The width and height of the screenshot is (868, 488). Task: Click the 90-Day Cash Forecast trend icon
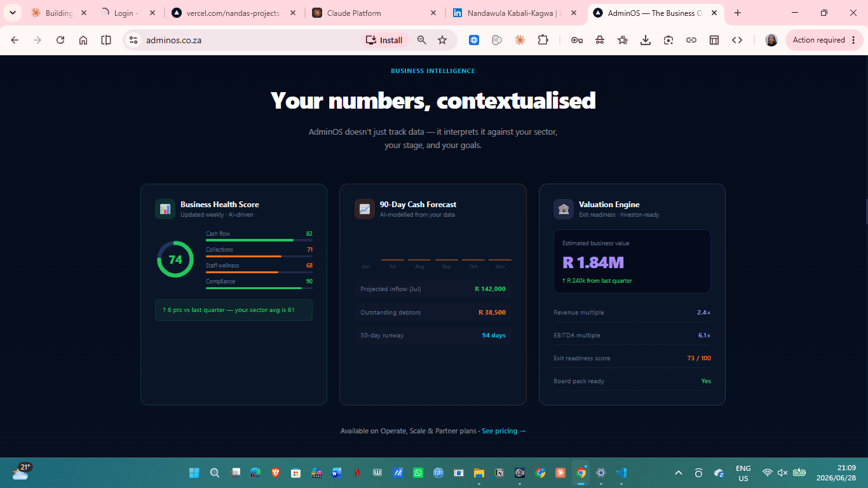coord(365,209)
